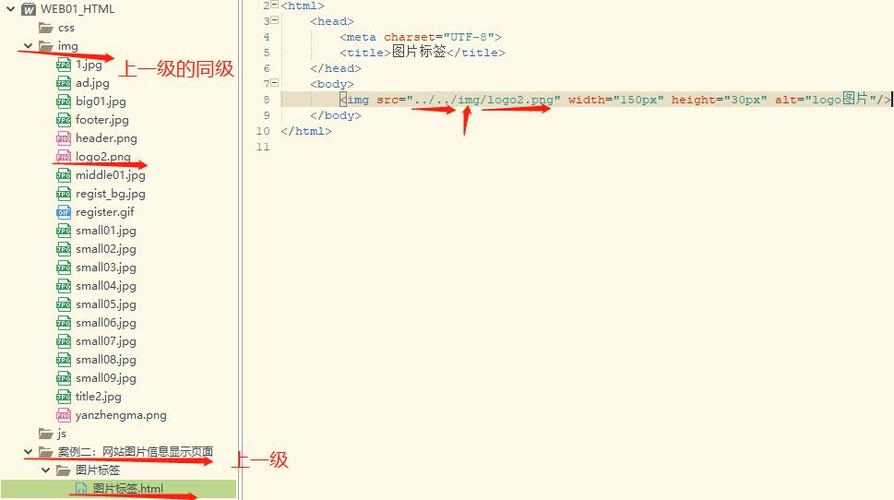Click the small02.jpg file icon
This screenshot has width=894, height=500.
click(63, 249)
